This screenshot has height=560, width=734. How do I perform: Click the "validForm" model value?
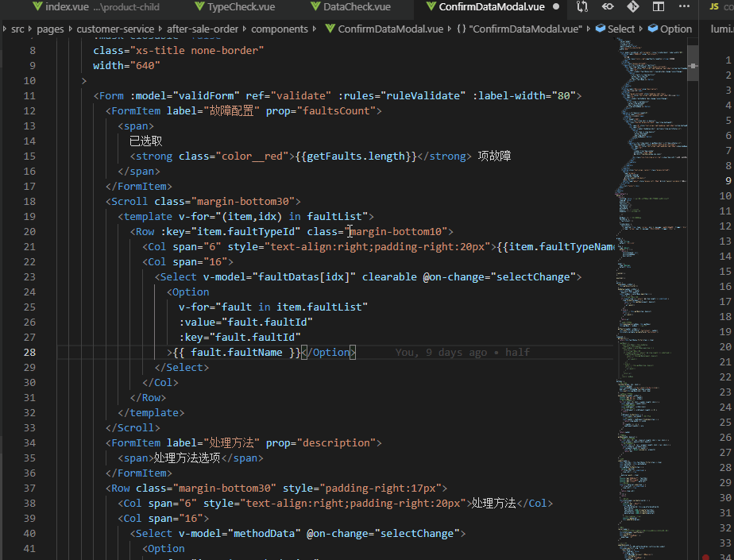coord(207,95)
